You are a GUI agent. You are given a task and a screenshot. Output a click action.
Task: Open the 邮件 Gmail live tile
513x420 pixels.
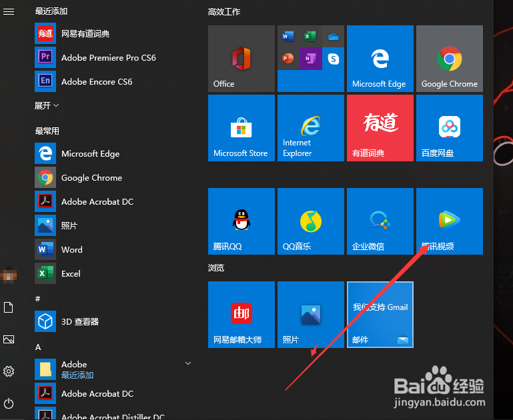pyautogui.click(x=380, y=315)
